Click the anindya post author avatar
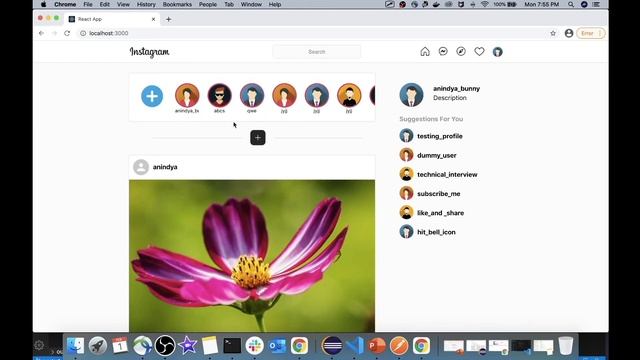The image size is (640, 360). pyautogui.click(x=141, y=167)
